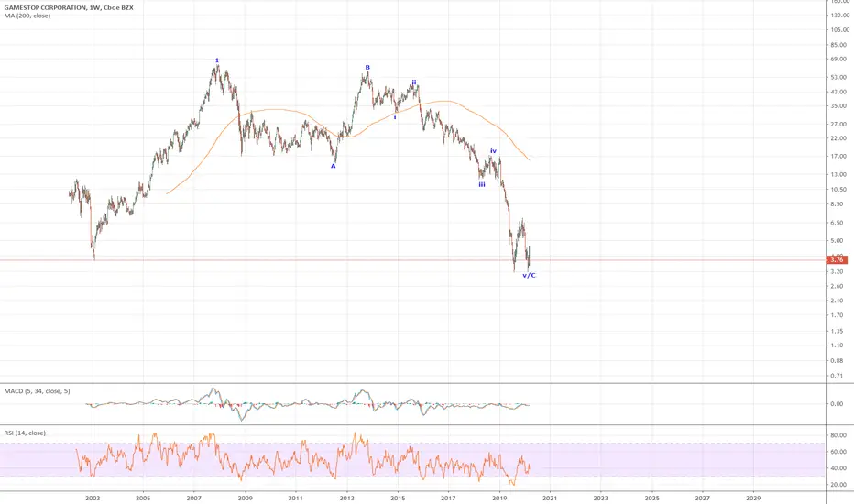Click the 0.71 price scale label
This screenshot has height=504, width=854.
[838, 376]
